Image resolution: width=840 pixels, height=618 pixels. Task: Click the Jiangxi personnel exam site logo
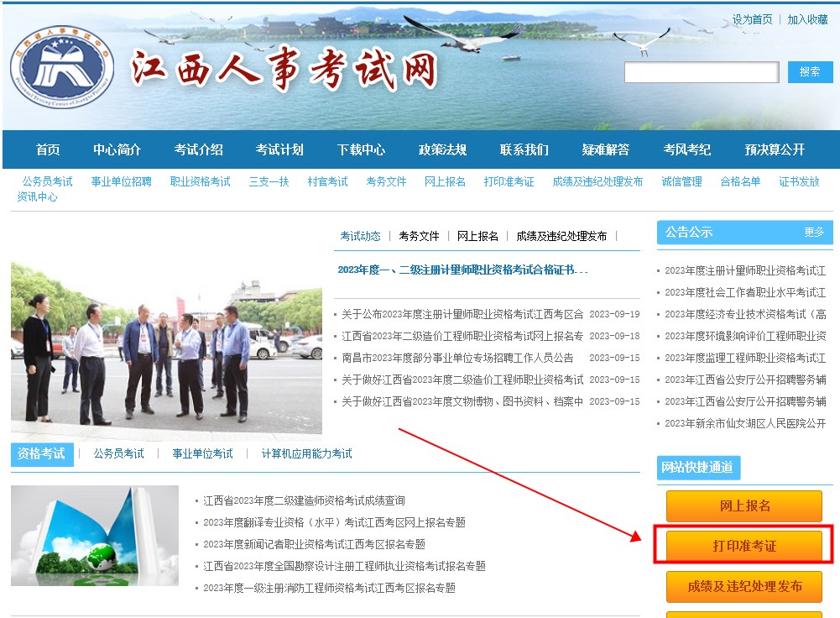(61, 69)
